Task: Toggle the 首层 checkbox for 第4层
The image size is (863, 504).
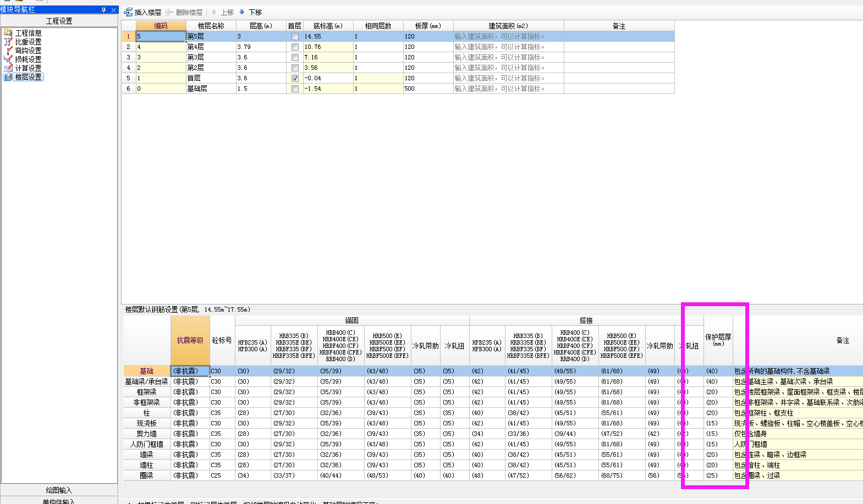Action: click(x=295, y=47)
